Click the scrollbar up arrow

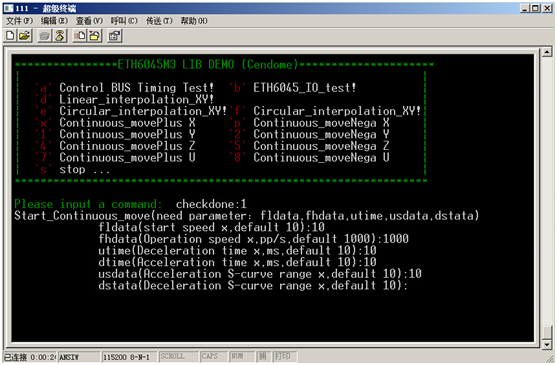[547, 53]
